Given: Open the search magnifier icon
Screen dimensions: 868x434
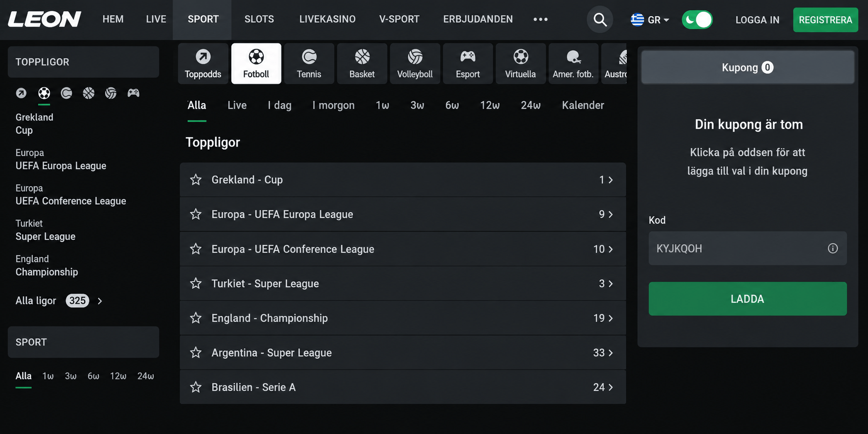Looking at the screenshot, I should (600, 20).
